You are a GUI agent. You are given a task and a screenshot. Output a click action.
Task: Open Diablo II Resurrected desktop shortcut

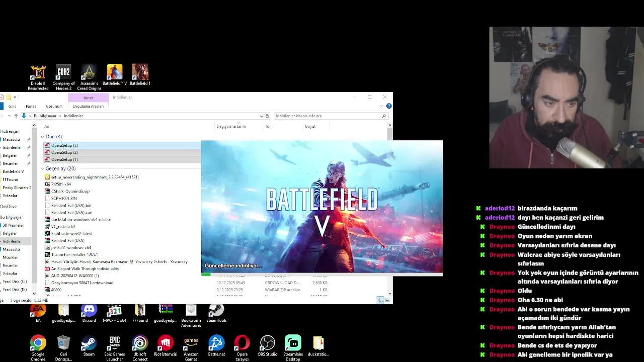point(38,77)
